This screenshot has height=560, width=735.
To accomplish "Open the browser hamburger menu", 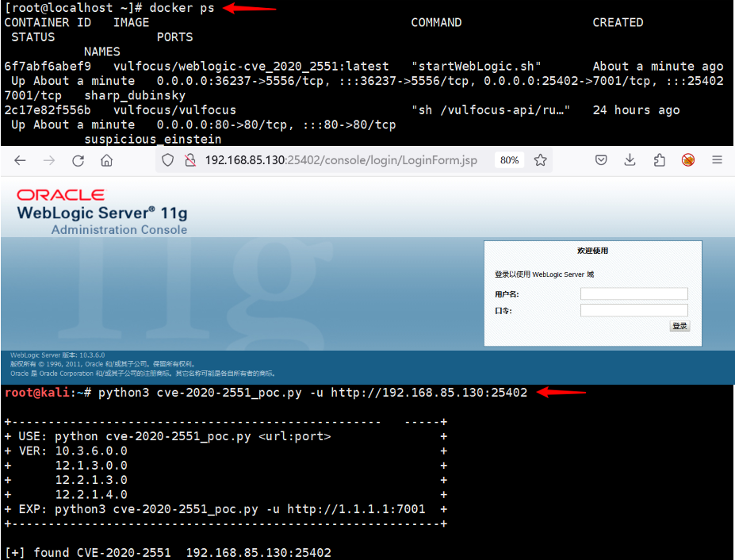I will coord(718,160).
